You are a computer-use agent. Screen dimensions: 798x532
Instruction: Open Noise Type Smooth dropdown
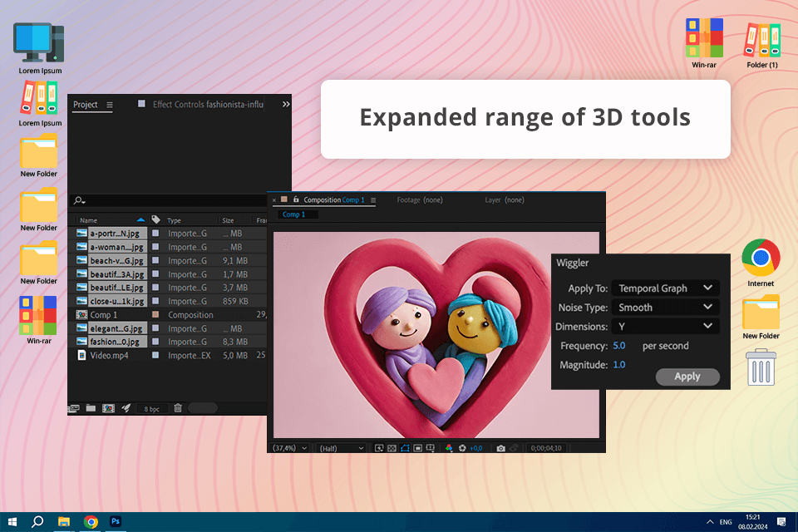pyautogui.click(x=665, y=308)
